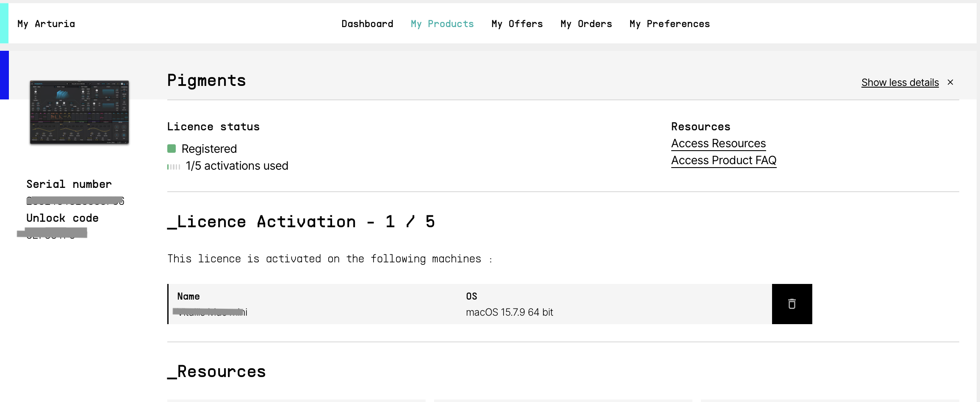Select the Resources heading above links
This screenshot has height=402, width=980.
click(x=700, y=127)
